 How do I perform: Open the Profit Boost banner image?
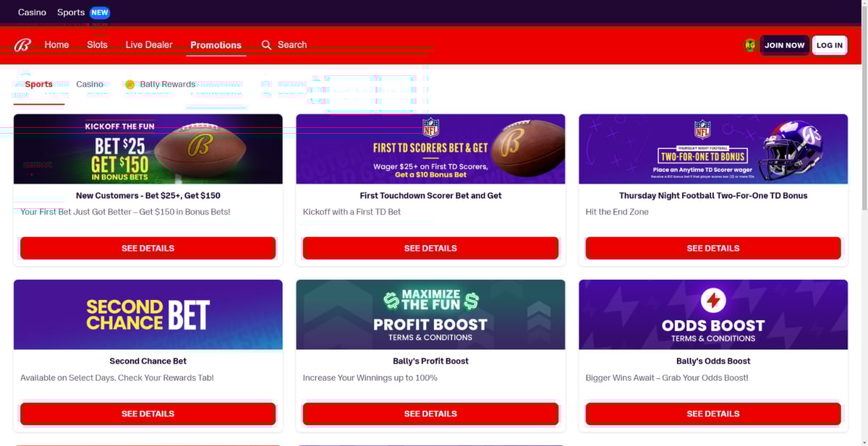[x=430, y=314]
